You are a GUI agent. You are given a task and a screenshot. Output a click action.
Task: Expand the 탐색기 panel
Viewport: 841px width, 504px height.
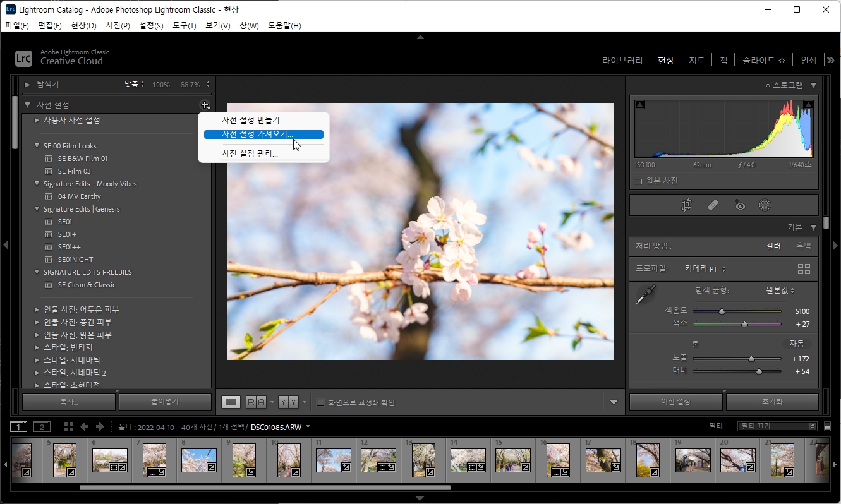click(x=27, y=84)
